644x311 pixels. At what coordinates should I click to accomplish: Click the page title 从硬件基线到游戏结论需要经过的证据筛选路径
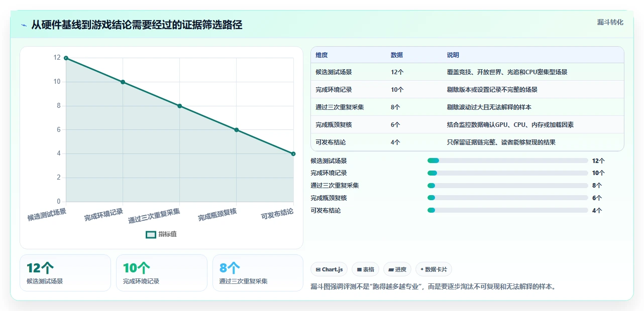click(137, 25)
